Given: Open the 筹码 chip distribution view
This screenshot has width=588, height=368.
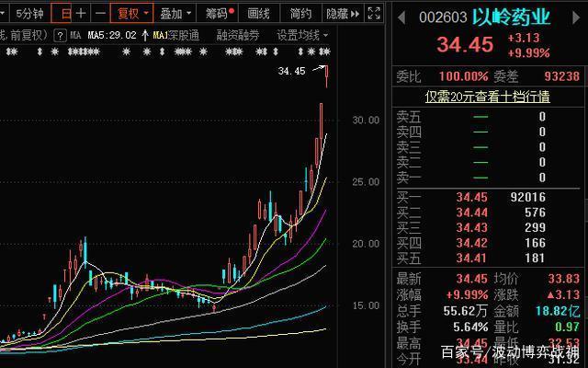Looking at the screenshot, I should tap(220, 14).
